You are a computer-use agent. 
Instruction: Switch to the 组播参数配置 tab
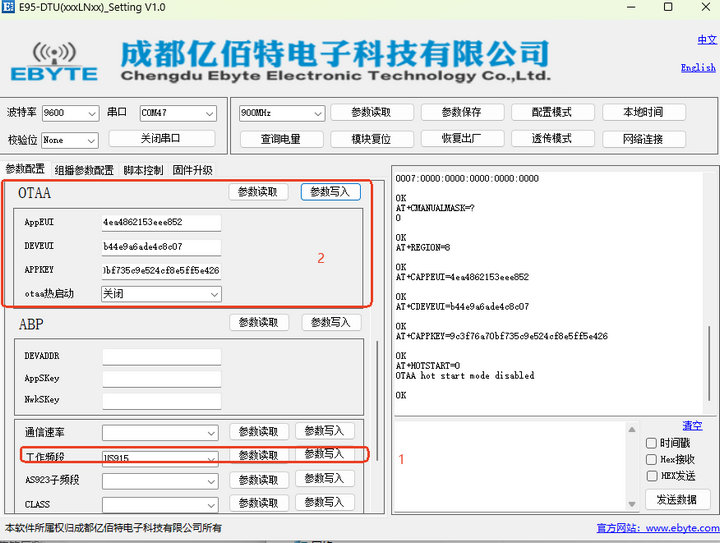tap(84, 170)
